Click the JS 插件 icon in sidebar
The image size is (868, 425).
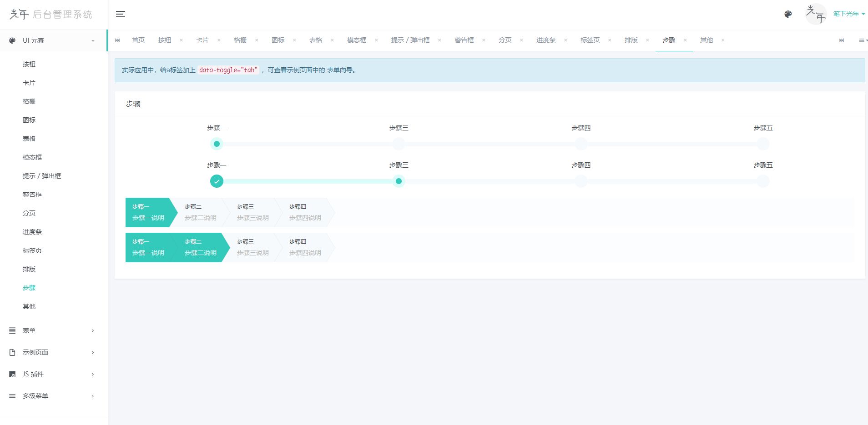[x=12, y=375]
